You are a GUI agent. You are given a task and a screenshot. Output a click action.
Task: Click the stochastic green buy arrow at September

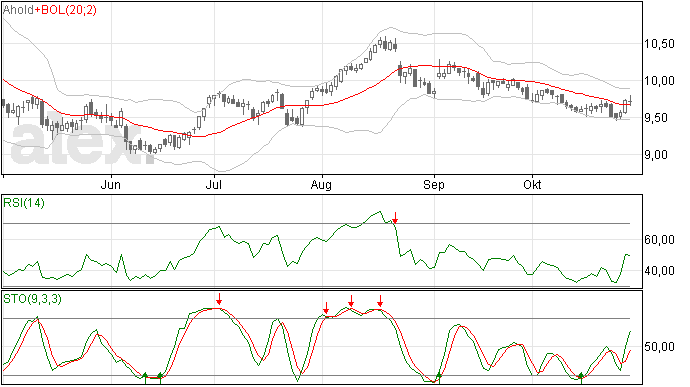coord(438,377)
